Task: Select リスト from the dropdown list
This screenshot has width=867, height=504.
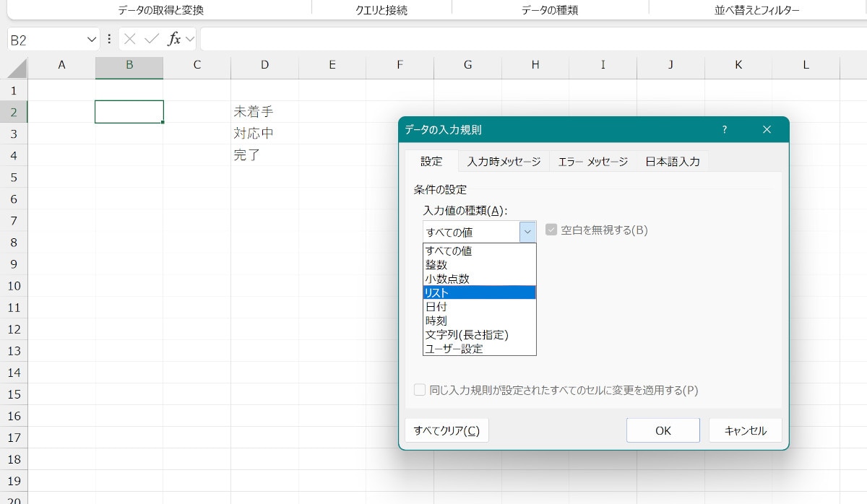Action: [479, 292]
